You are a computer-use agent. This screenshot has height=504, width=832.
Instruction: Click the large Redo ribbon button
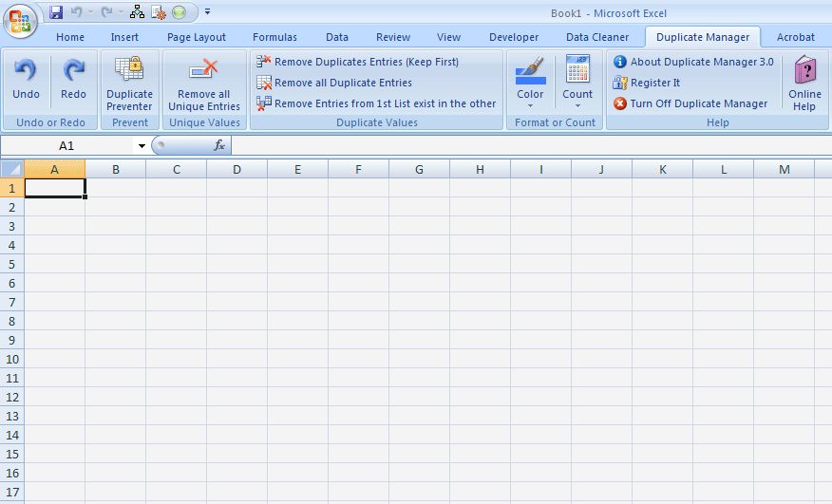click(73, 80)
